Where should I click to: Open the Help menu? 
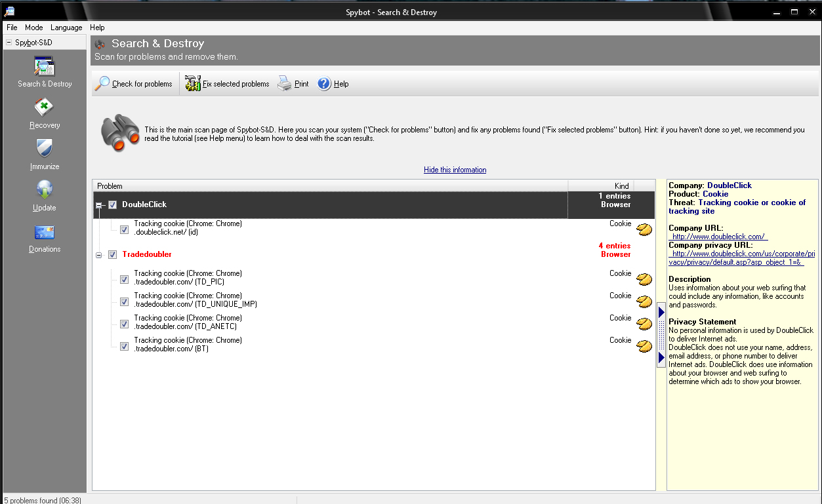click(97, 28)
